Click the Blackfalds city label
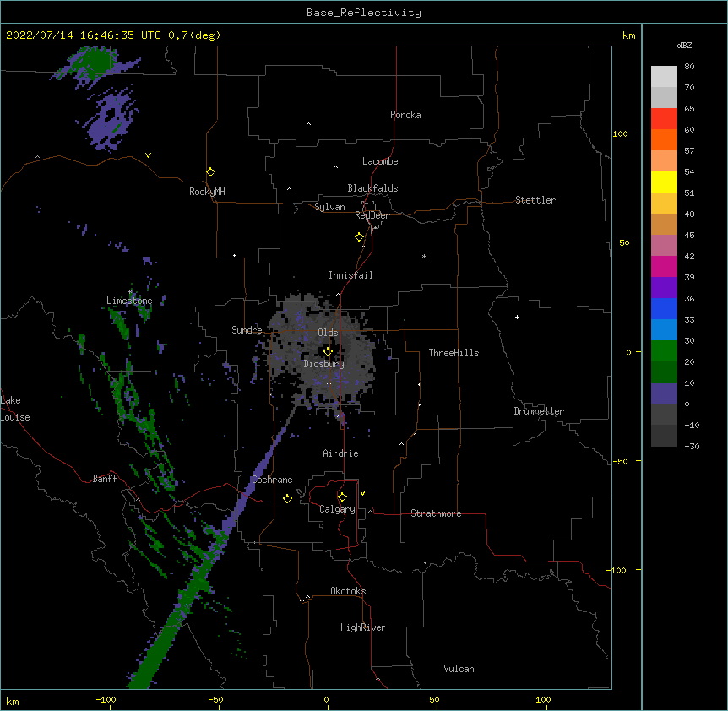The image size is (728, 711). (x=372, y=188)
